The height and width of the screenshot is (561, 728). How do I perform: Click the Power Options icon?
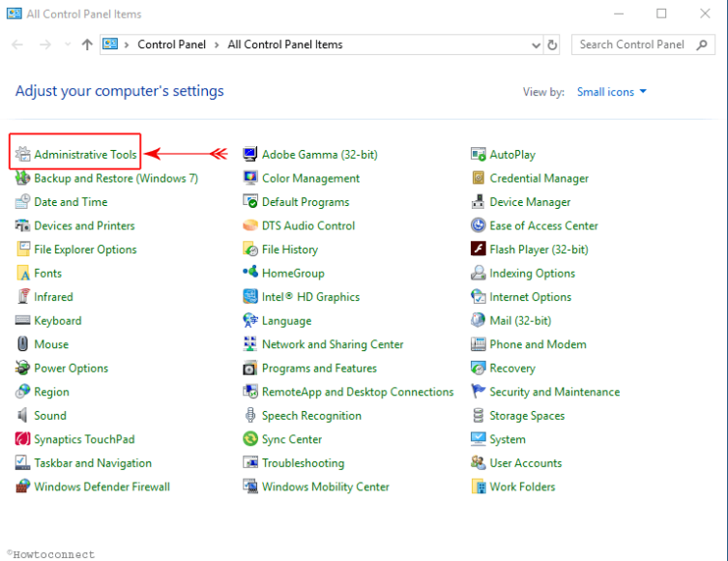pyautogui.click(x=23, y=368)
